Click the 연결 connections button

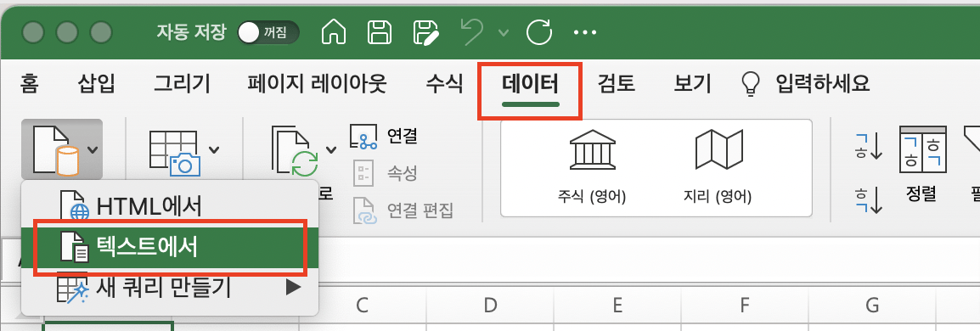click(384, 137)
